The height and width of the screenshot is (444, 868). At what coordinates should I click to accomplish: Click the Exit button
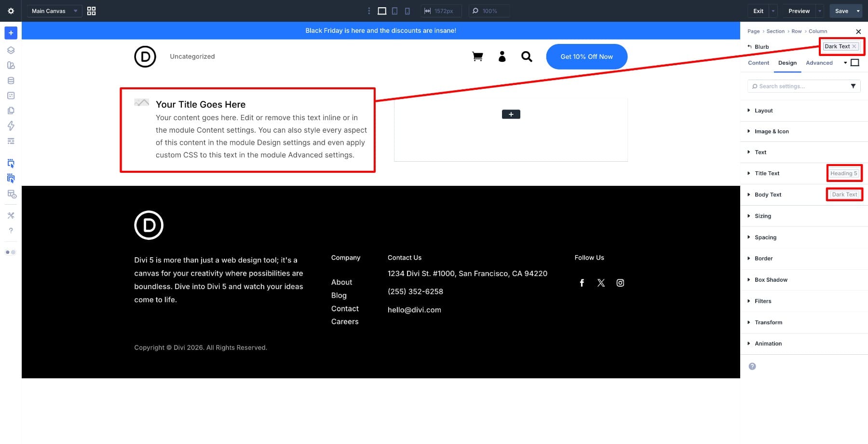(758, 11)
